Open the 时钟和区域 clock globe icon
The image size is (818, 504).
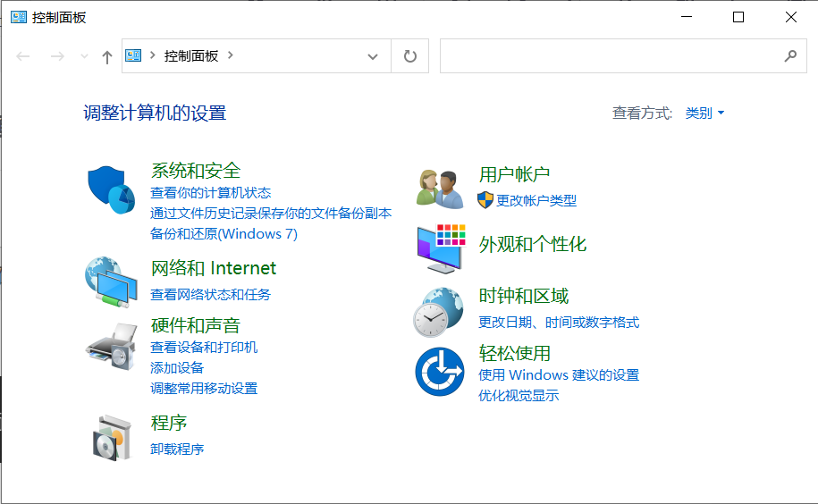point(438,312)
